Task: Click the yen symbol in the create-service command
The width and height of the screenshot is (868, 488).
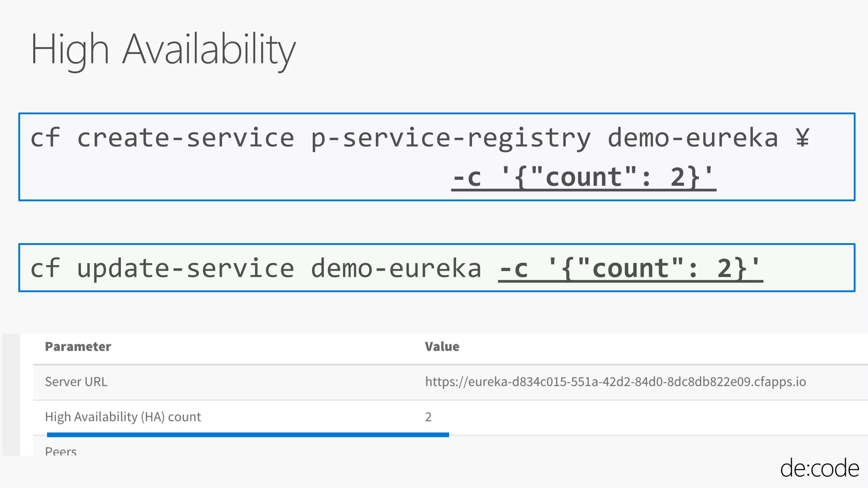Action: coord(802,138)
